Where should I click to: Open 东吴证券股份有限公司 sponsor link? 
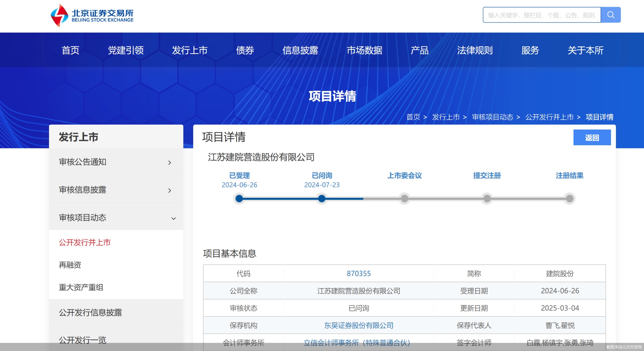tap(359, 325)
